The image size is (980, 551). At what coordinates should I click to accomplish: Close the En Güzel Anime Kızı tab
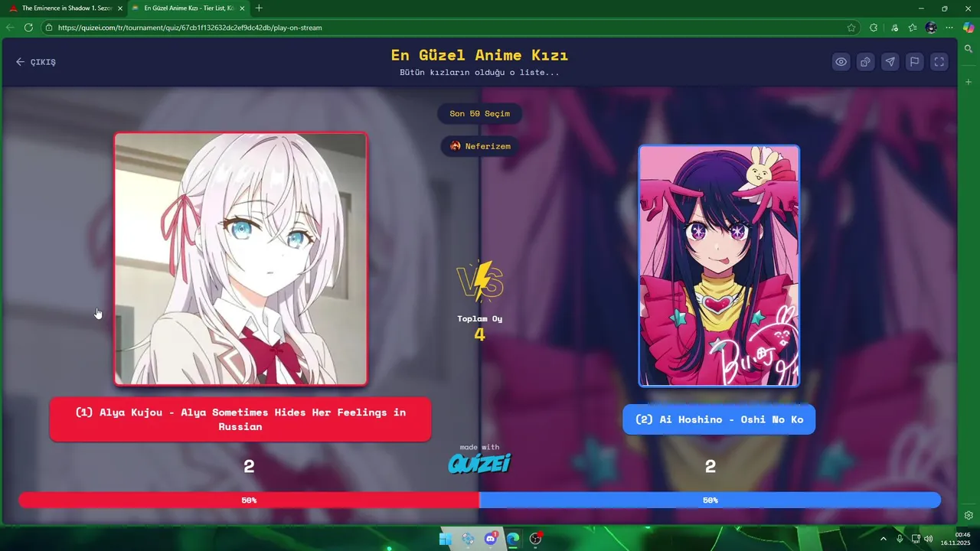[242, 8]
